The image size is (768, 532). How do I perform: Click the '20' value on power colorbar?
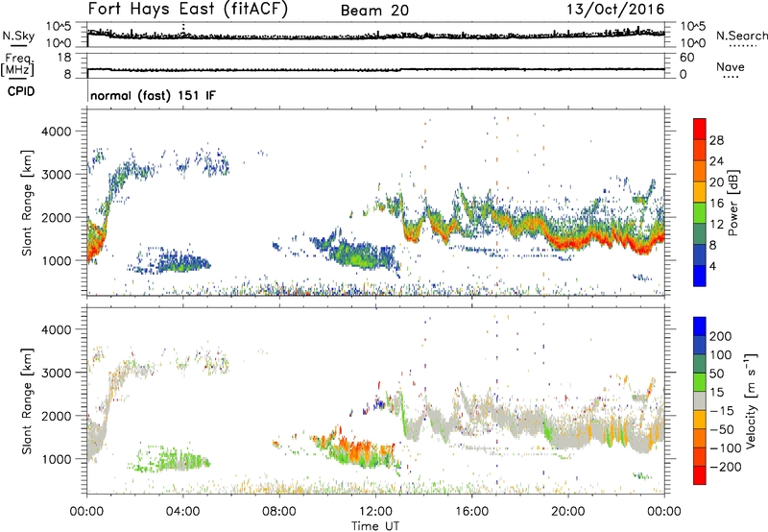coord(716,182)
